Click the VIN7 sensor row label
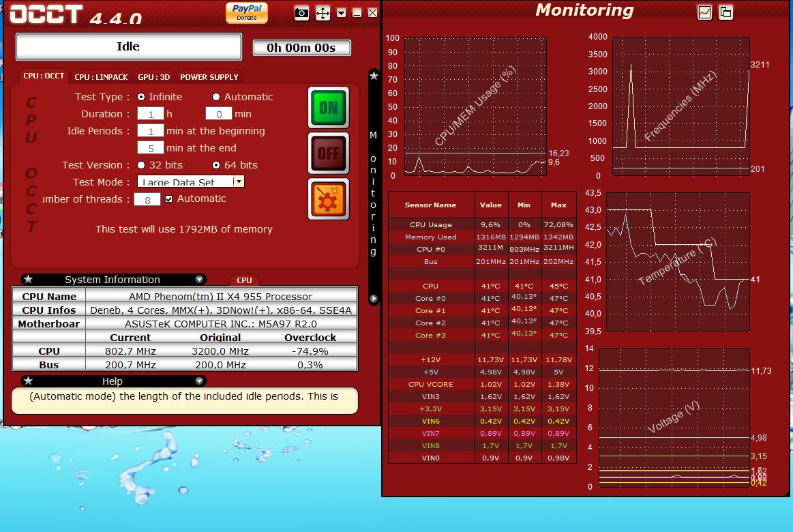Image resolution: width=793 pixels, height=532 pixels. tap(431, 433)
